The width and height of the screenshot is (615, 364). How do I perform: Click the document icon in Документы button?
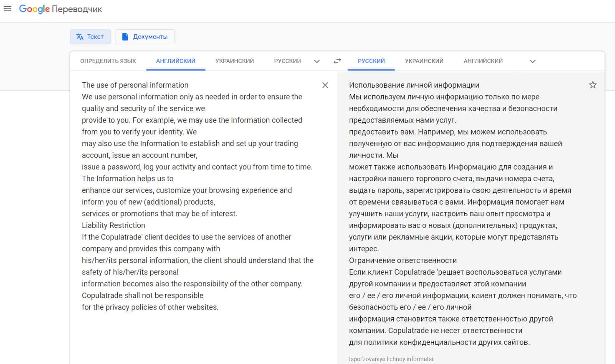point(125,37)
